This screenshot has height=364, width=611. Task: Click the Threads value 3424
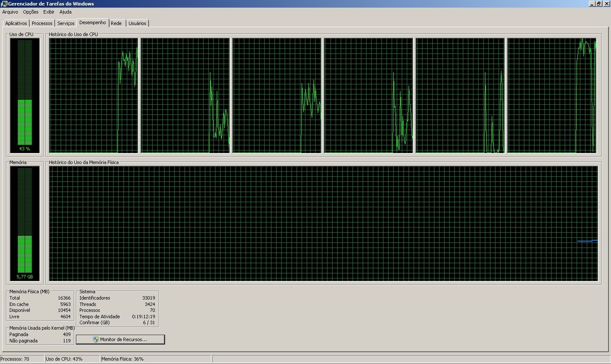coord(150,304)
